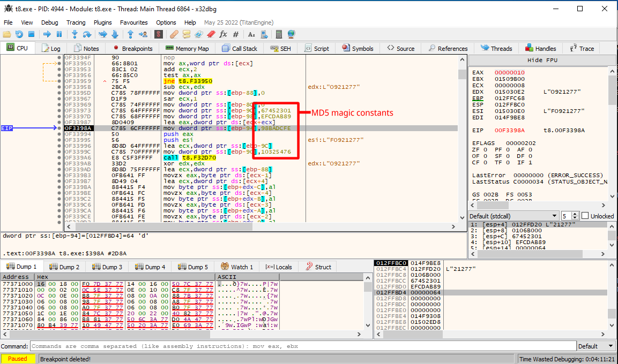
Task: Open the Favourites menu
Action: coord(133,22)
